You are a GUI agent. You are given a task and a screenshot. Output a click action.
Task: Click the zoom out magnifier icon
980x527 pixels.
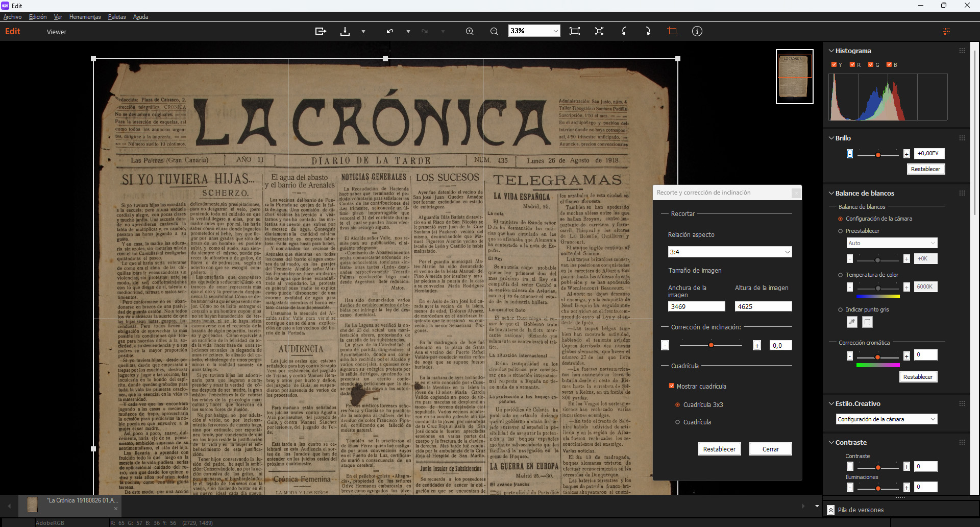[x=494, y=31]
